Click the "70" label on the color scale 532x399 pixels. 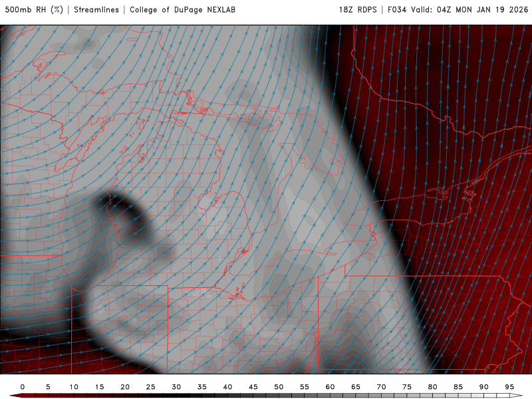(x=381, y=387)
